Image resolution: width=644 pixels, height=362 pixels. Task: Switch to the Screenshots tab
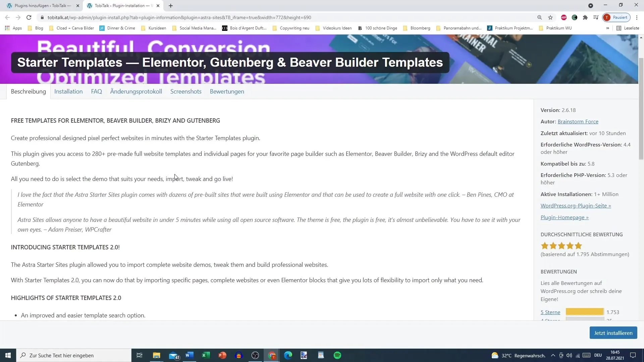click(186, 92)
